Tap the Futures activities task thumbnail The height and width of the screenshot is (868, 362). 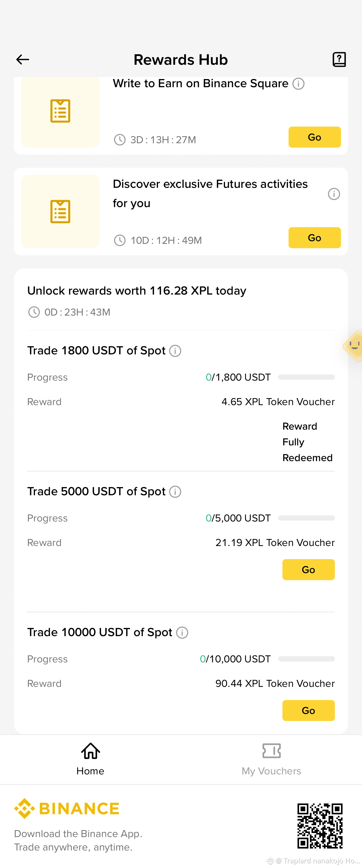point(60,211)
